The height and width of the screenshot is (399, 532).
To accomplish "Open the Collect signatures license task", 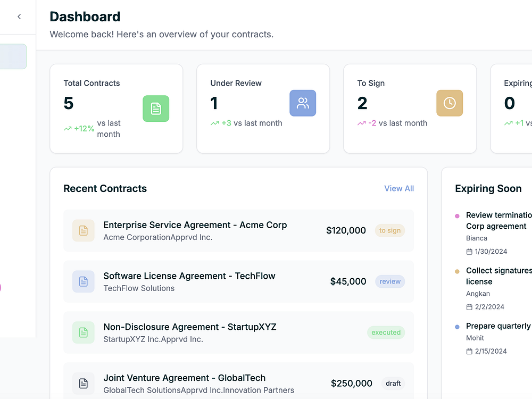I will pos(499,276).
